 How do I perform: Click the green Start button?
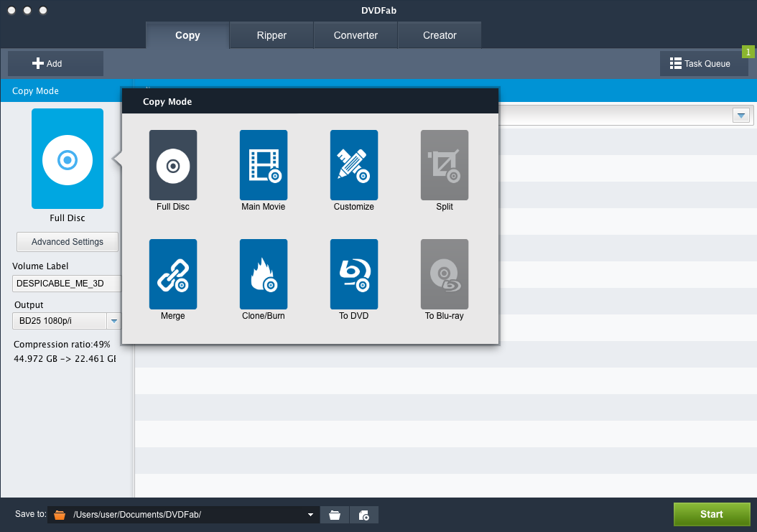[712, 514]
